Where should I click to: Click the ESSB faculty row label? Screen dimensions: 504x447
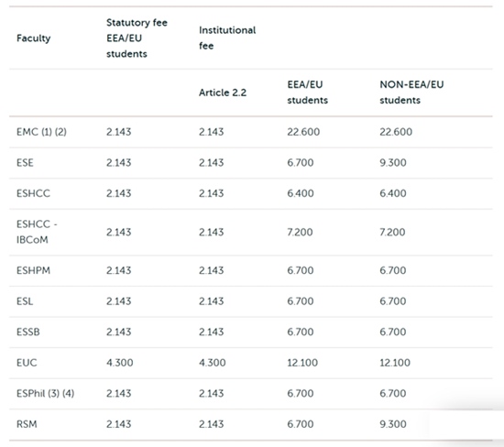(28, 332)
